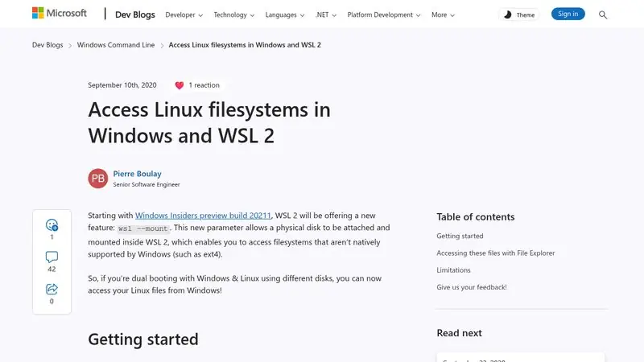
Task: Click the Getting started section heading
Action: [143, 339]
